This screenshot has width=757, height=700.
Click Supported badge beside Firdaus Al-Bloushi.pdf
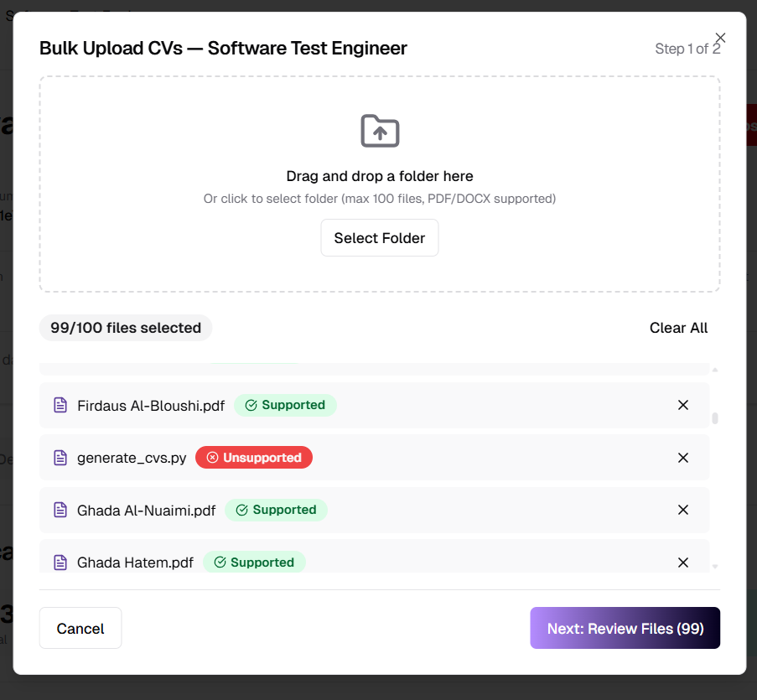[x=285, y=406]
